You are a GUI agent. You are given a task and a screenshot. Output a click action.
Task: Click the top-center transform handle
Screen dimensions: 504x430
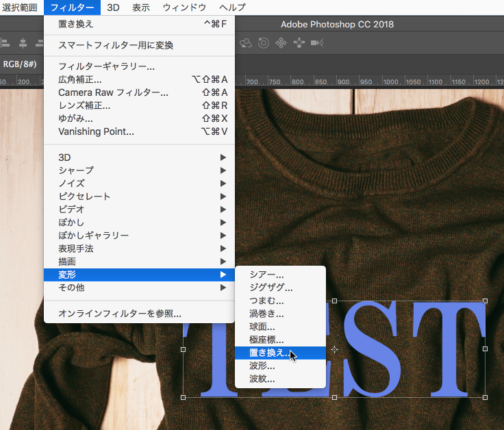pyautogui.click(x=334, y=301)
